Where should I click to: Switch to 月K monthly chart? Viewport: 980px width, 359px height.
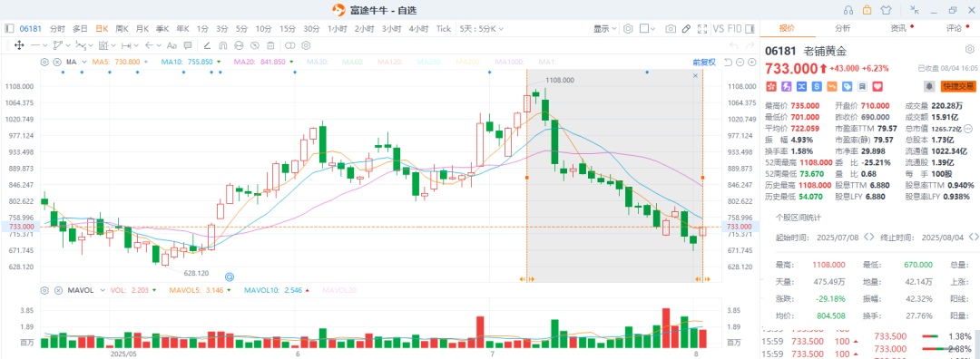click(x=142, y=29)
